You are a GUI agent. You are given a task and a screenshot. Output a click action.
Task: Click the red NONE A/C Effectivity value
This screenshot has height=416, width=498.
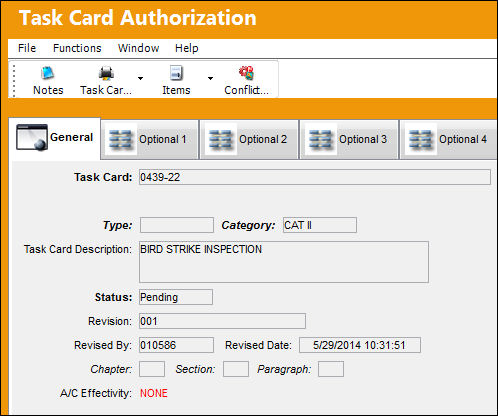click(x=154, y=393)
